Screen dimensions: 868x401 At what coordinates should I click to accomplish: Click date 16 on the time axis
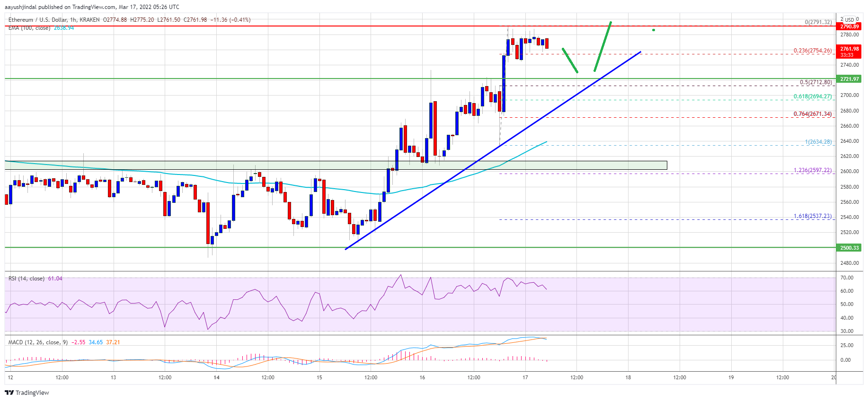click(x=422, y=377)
